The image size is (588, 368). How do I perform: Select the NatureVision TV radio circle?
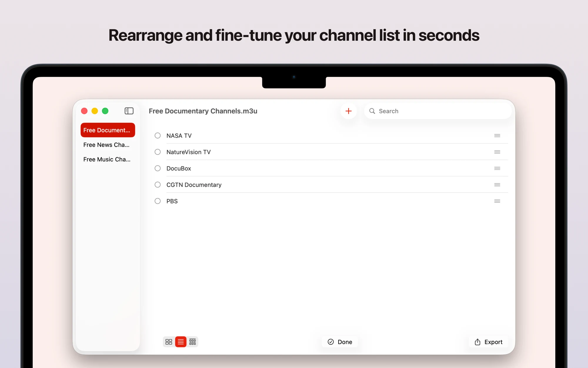[158, 152]
